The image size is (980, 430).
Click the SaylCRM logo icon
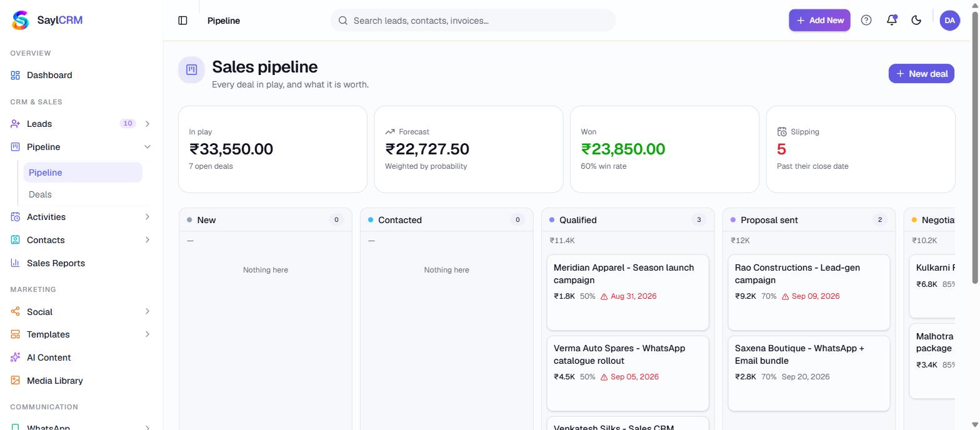point(21,20)
